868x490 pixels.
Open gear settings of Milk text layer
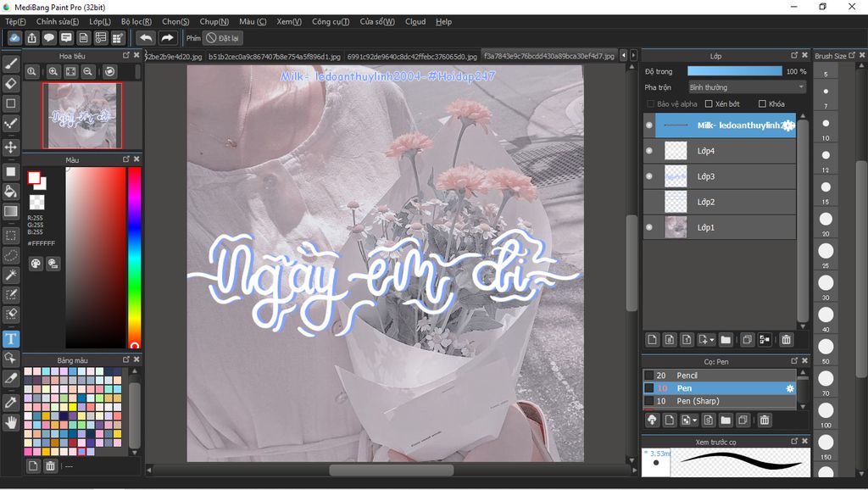(x=789, y=125)
